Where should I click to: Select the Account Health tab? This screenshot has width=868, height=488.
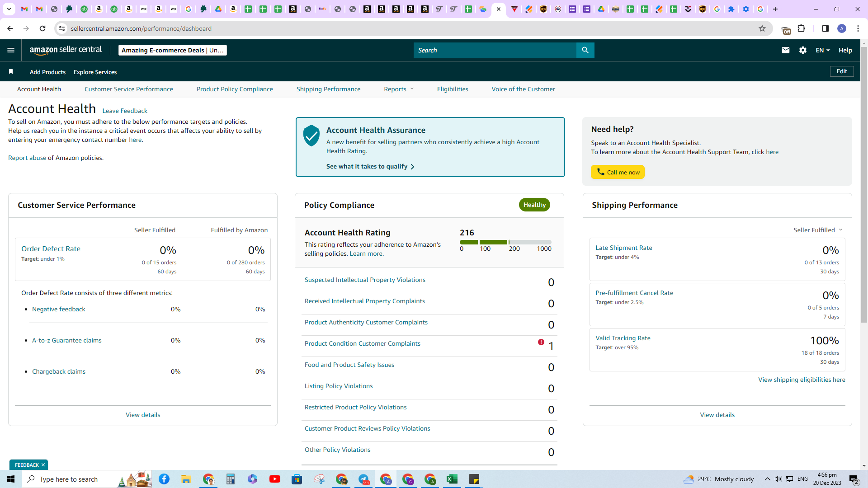point(39,89)
